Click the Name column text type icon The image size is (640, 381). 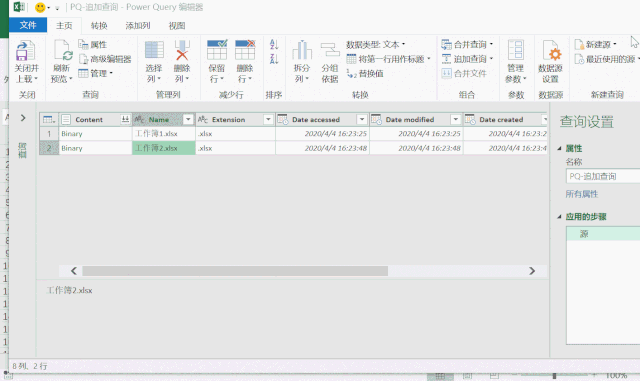click(139, 119)
